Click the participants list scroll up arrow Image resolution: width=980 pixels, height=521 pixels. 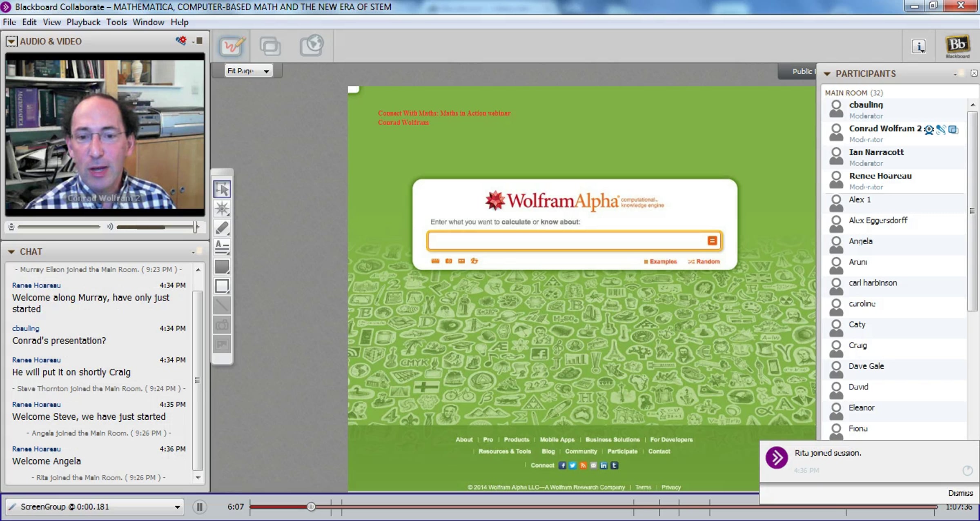[x=973, y=105]
